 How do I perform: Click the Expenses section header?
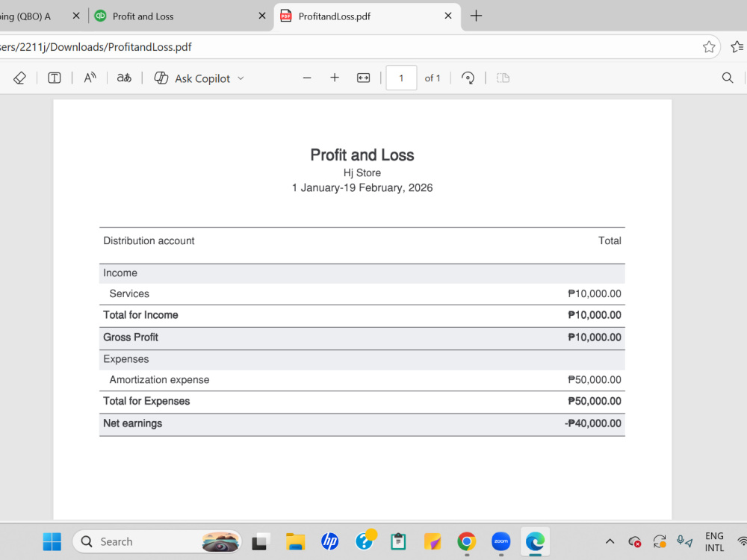point(125,359)
